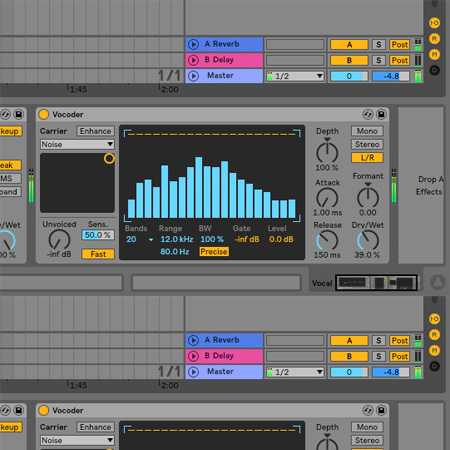450x450 pixels.
Task: Click upper Vocoder hot-swap preset icon
Action: click(x=368, y=114)
